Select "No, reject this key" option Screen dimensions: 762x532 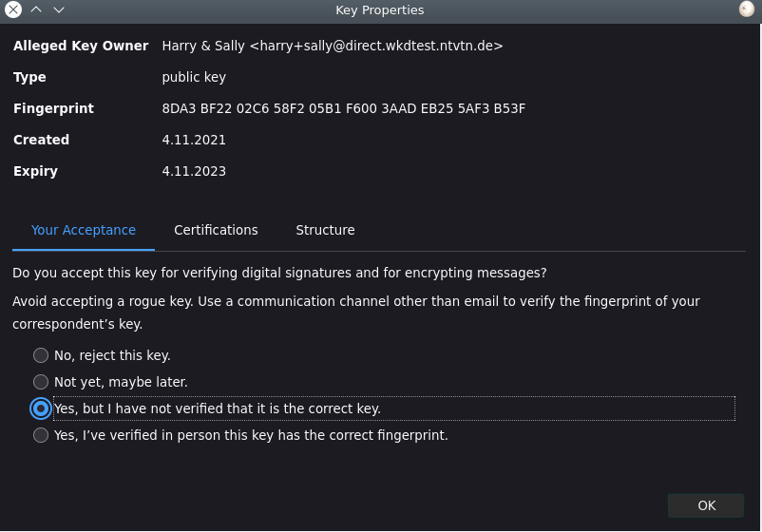(x=41, y=355)
